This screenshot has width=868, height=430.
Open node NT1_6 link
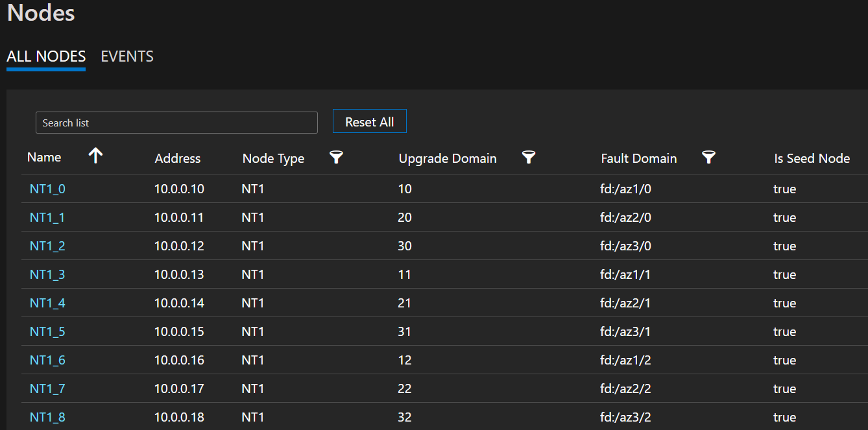[47, 361]
